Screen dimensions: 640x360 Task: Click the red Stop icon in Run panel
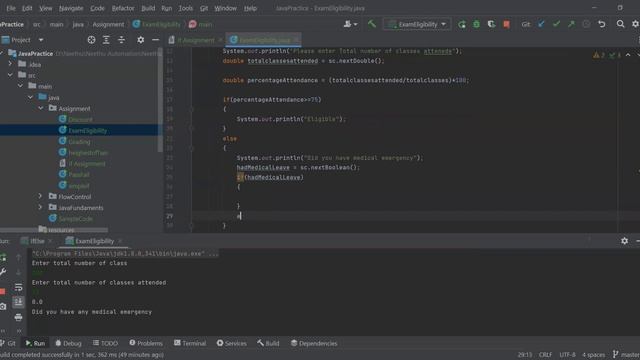pos(3,291)
